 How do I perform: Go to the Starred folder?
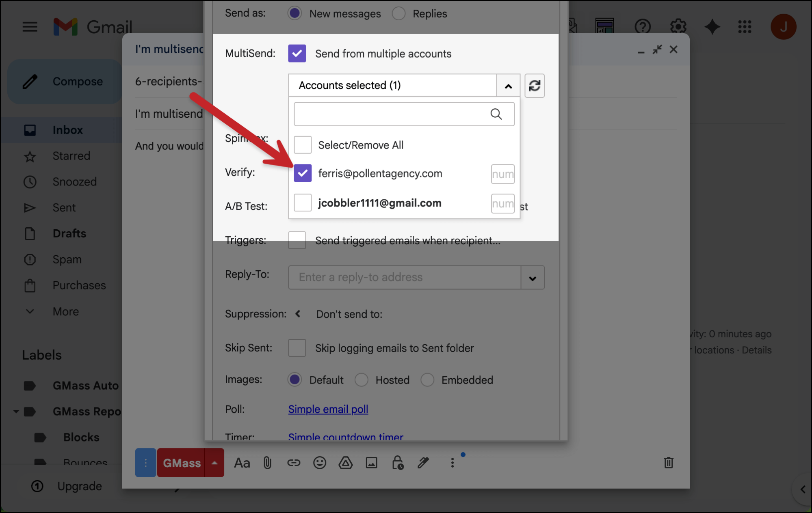[x=71, y=156]
